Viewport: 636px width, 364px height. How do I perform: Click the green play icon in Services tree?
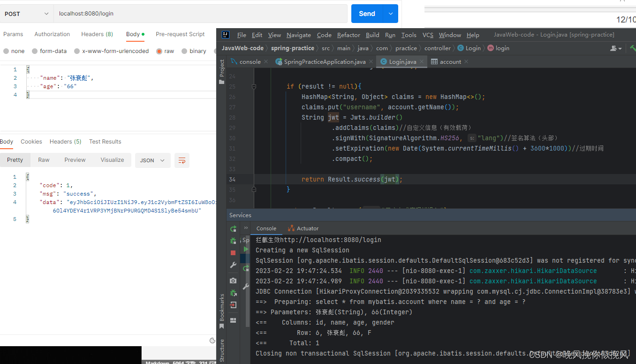click(246, 249)
